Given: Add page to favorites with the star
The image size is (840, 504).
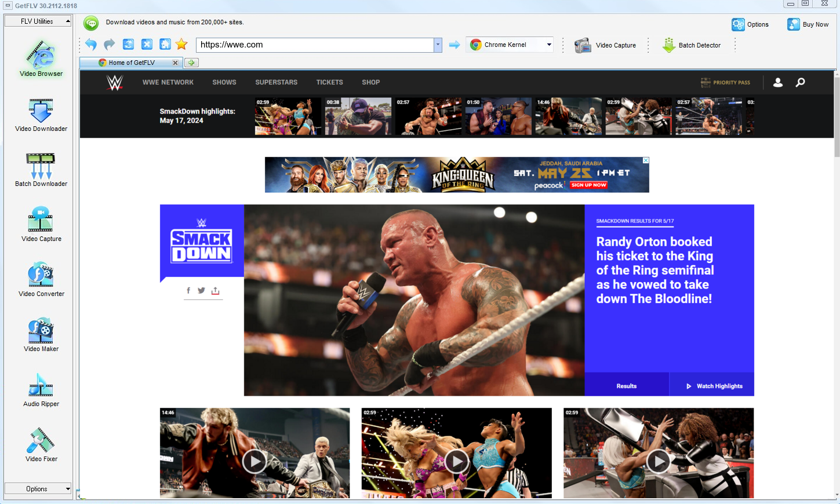Looking at the screenshot, I should (x=181, y=45).
